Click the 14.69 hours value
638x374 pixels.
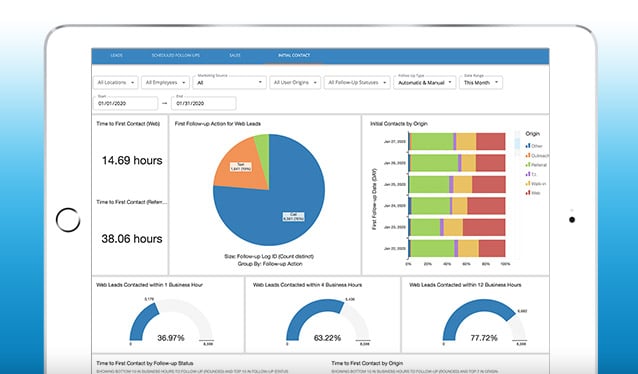[132, 160]
